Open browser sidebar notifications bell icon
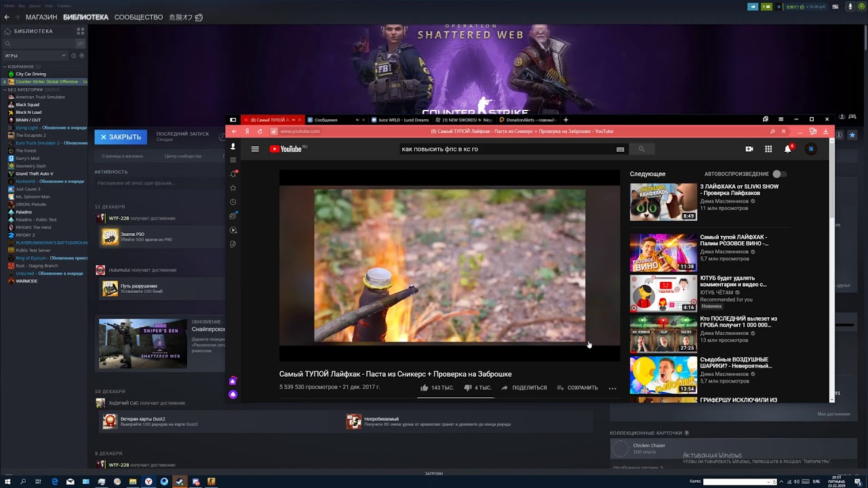This screenshot has height=488, width=868. [233, 174]
